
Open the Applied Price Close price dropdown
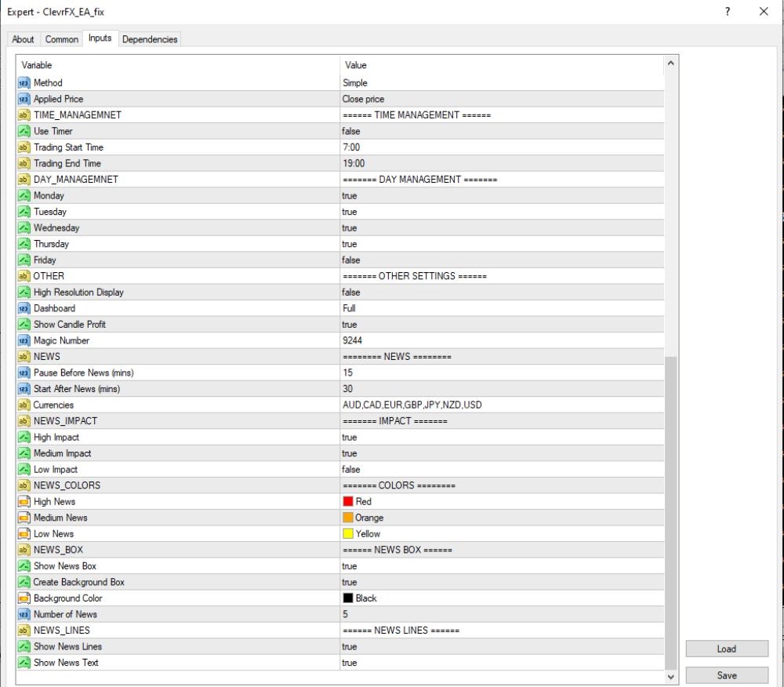[502, 99]
